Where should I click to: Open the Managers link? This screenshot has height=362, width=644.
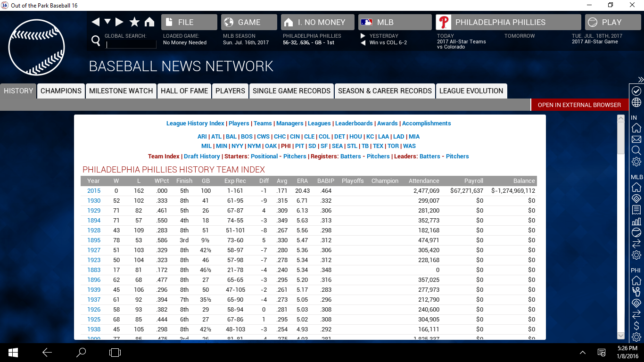(290, 123)
